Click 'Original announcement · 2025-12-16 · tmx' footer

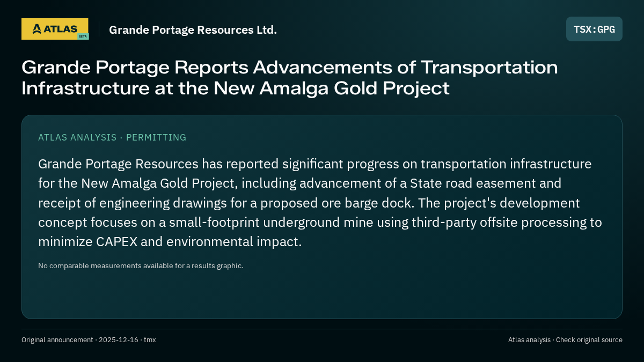pos(89,339)
